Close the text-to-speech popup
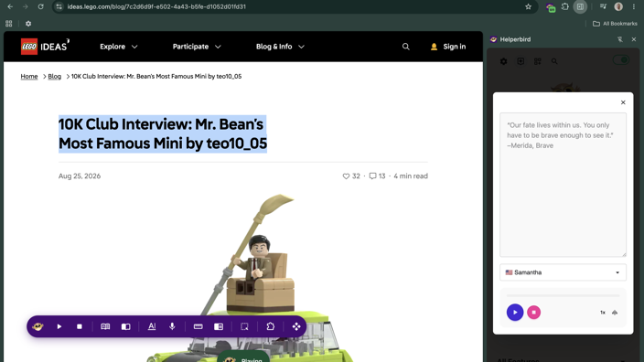644x362 pixels. tap(623, 102)
